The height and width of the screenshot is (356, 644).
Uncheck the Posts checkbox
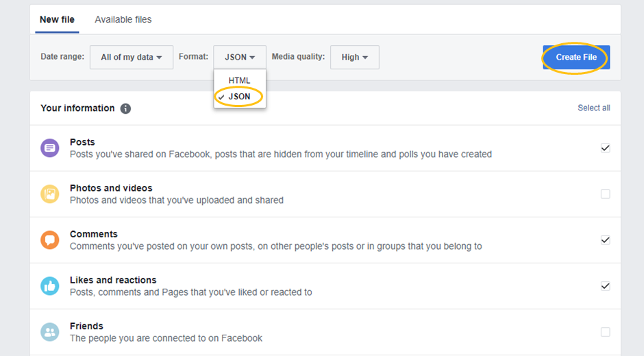pyautogui.click(x=605, y=148)
